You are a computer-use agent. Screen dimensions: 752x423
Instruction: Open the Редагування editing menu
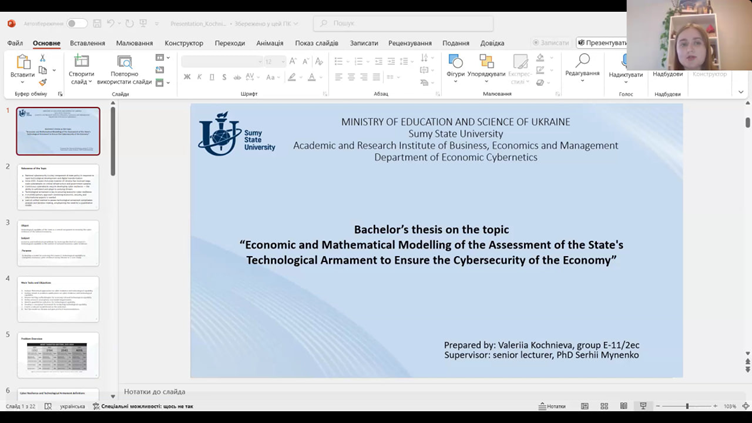[x=582, y=67]
